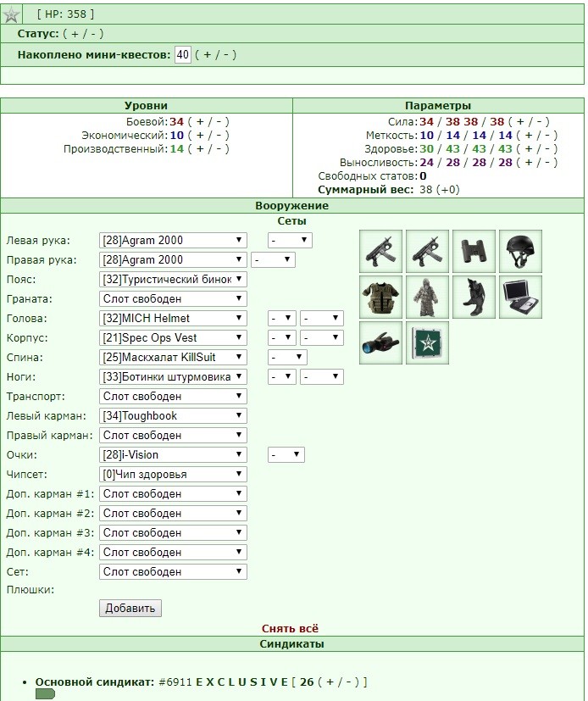Click minus next to Накоплено мини-квестов
This screenshot has width=588, height=701.
(226, 55)
